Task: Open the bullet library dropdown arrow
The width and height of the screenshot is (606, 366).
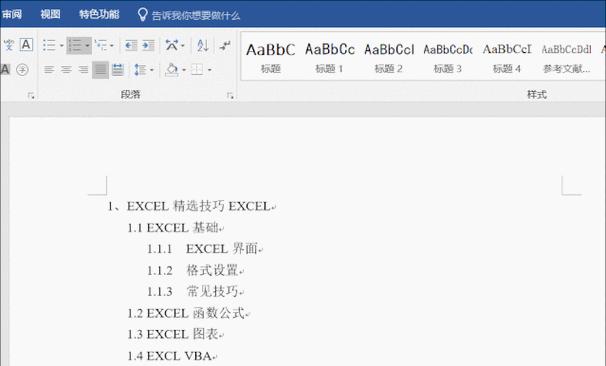Action: tap(61, 46)
